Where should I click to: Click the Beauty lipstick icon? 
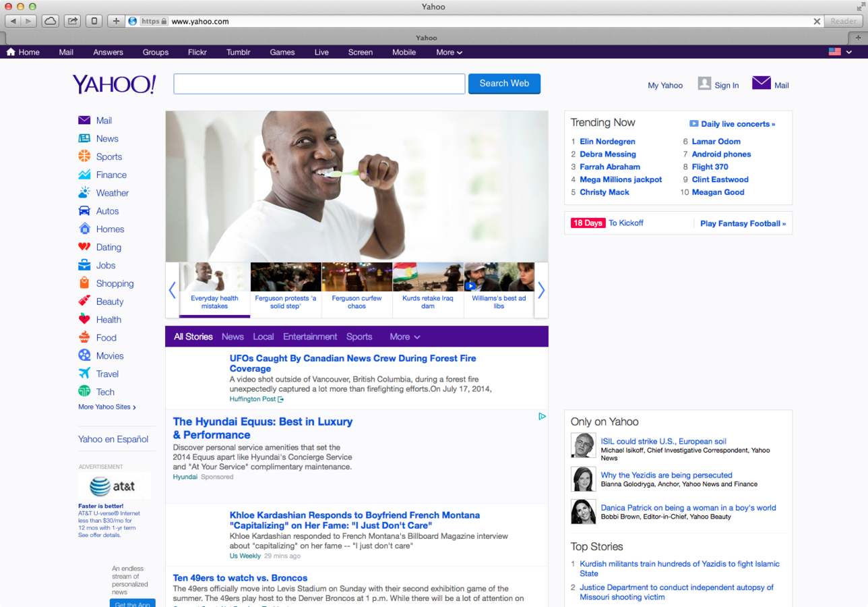click(84, 301)
